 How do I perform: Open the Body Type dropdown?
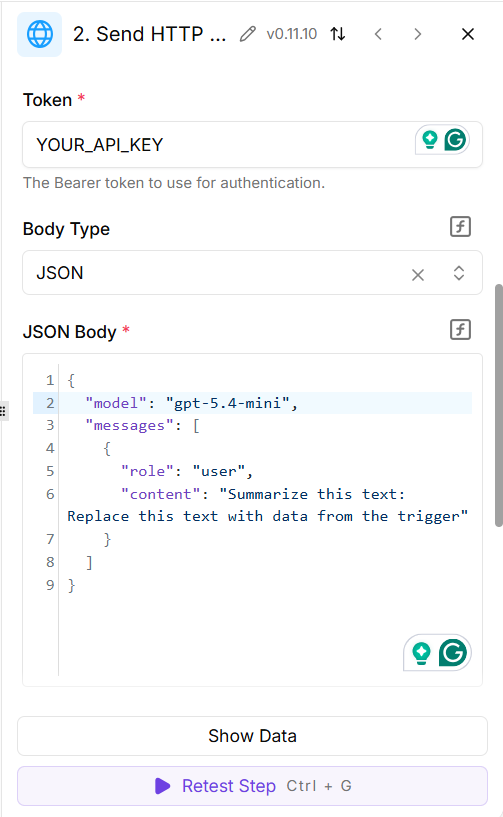(459, 273)
